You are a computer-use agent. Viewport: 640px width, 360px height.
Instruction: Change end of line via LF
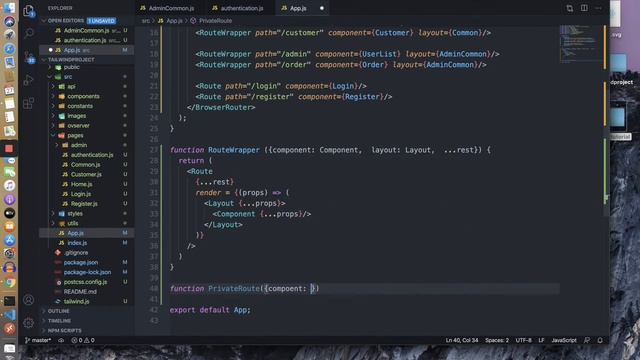pos(541,340)
